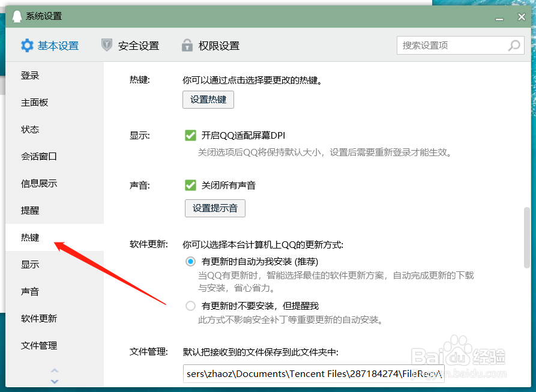The width and height of the screenshot is (536, 392).
Task: Select 提醒 in the sidebar
Action: tap(55, 211)
